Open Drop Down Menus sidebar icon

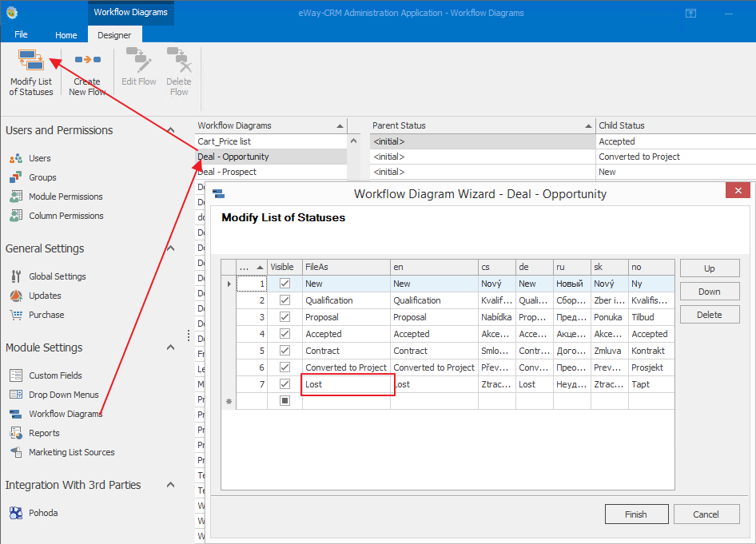pos(16,395)
